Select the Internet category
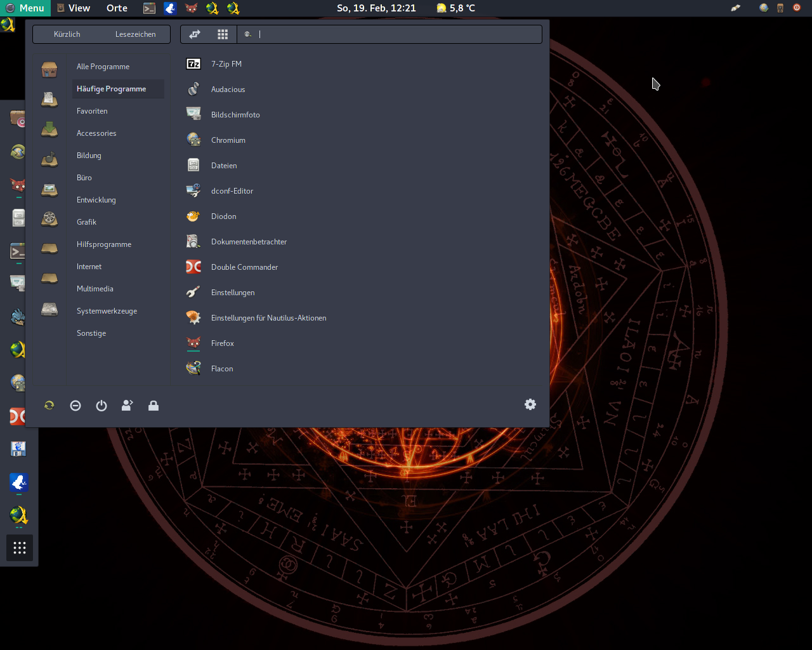Screen dimensions: 812x650 click(89, 267)
